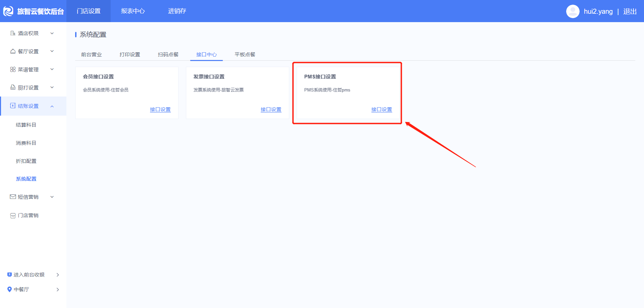The image size is (644, 308).
Task: Click the 菜谱管理 menu label
Action: coord(28,69)
